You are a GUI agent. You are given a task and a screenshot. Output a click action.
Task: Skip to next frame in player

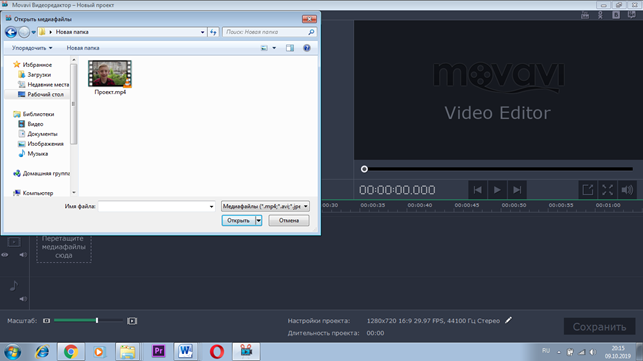pos(517,190)
